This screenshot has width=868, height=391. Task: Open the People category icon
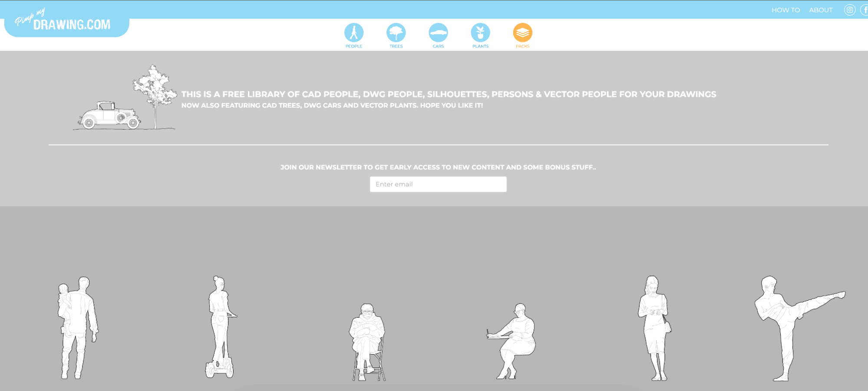coord(354,33)
